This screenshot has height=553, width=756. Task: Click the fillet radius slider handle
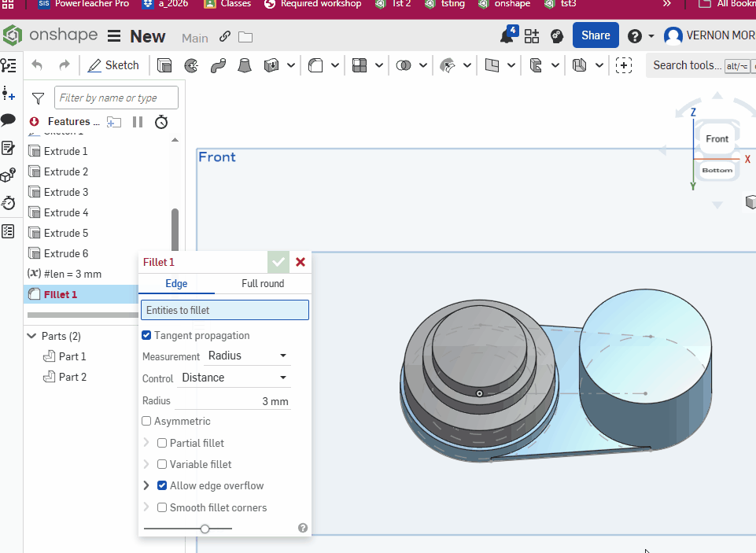(205, 529)
